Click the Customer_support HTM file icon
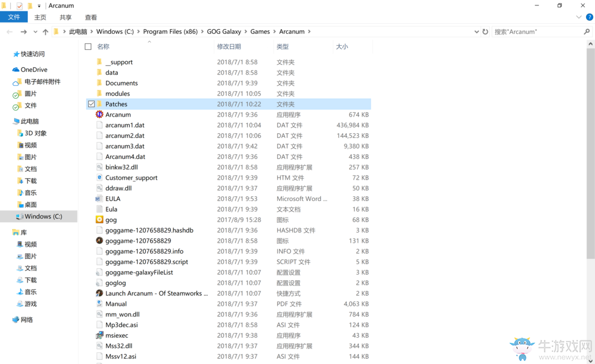This screenshot has width=595, height=364. click(x=99, y=177)
